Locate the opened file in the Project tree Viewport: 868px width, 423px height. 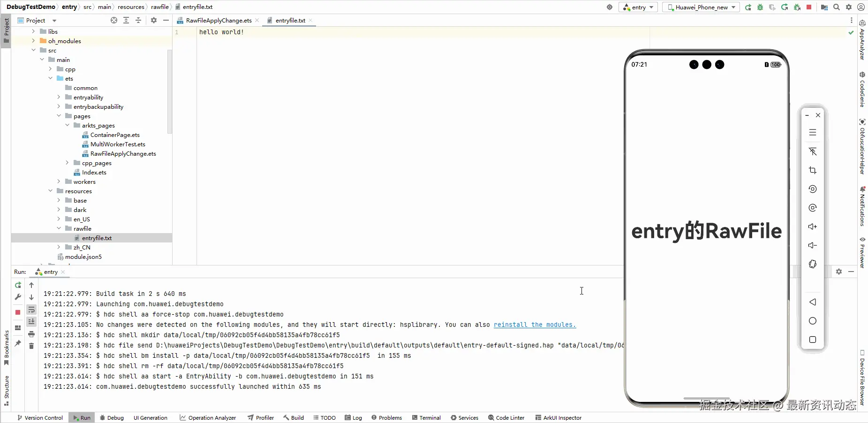pyautogui.click(x=114, y=20)
